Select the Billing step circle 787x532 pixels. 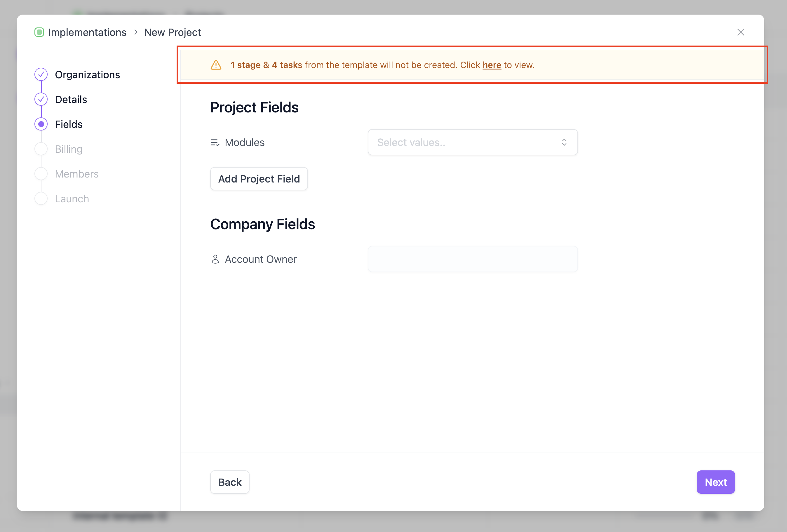(x=41, y=149)
